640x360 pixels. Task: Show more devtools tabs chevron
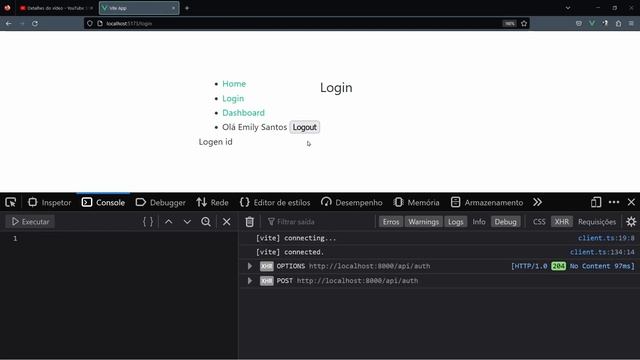click(x=538, y=202)
